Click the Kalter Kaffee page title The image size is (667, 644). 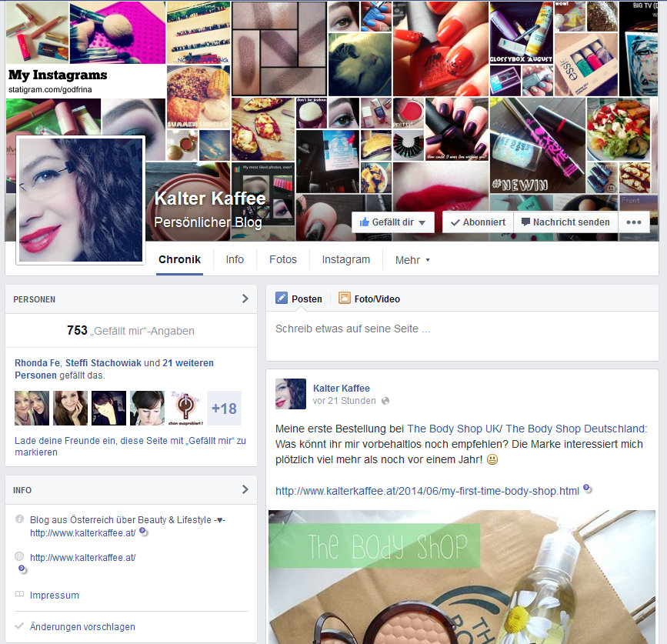pyautogui.click(x=210, y=199)
